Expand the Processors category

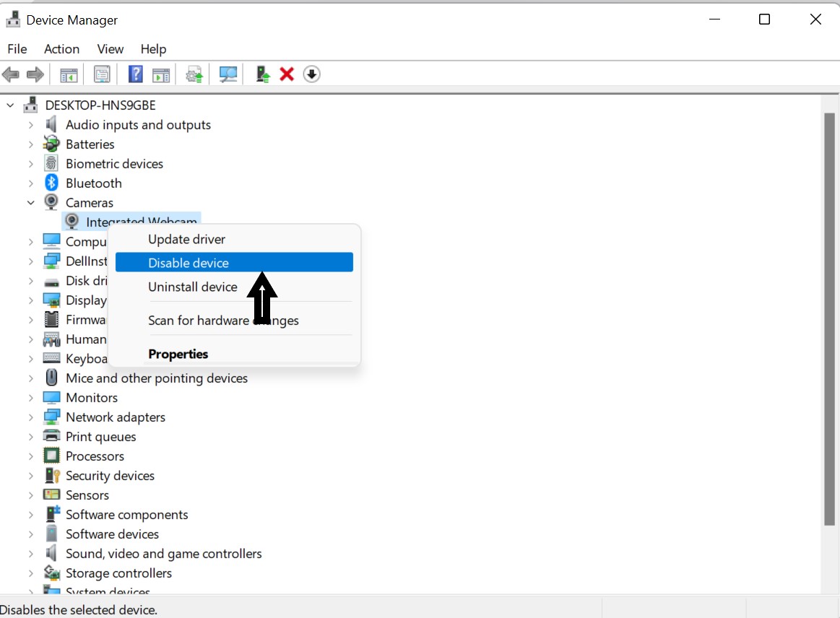(x=31, y=456)
